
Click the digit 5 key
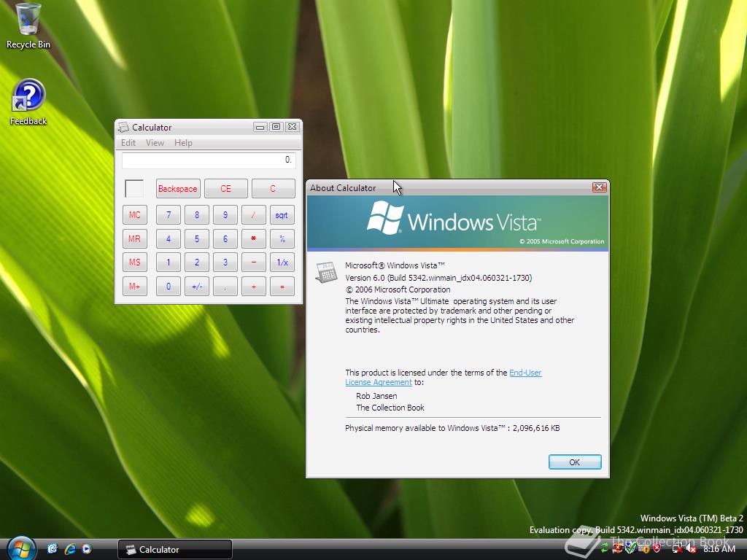click(197, 238)
